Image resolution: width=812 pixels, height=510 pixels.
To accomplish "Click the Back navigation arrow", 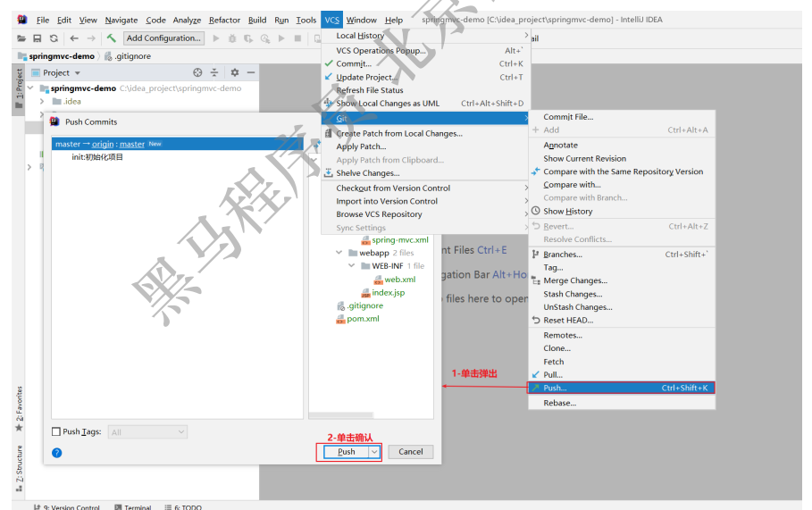I will (74, 38).
